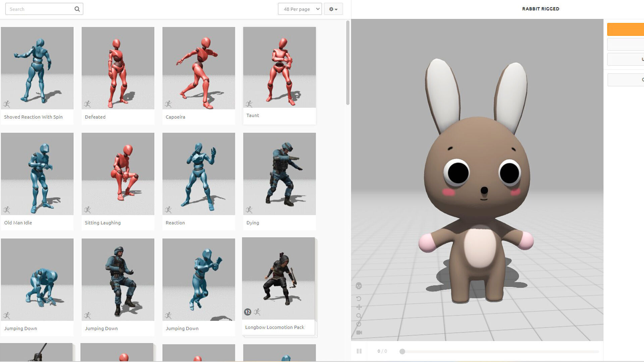Select soldier Jumping Down thumbnail

(118, 280)
